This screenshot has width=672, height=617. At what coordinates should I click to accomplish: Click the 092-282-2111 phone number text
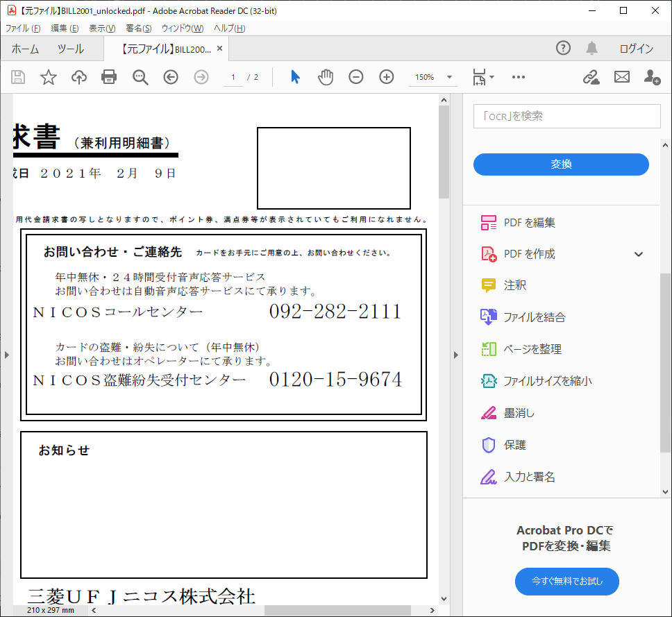[x=335, y=312]
